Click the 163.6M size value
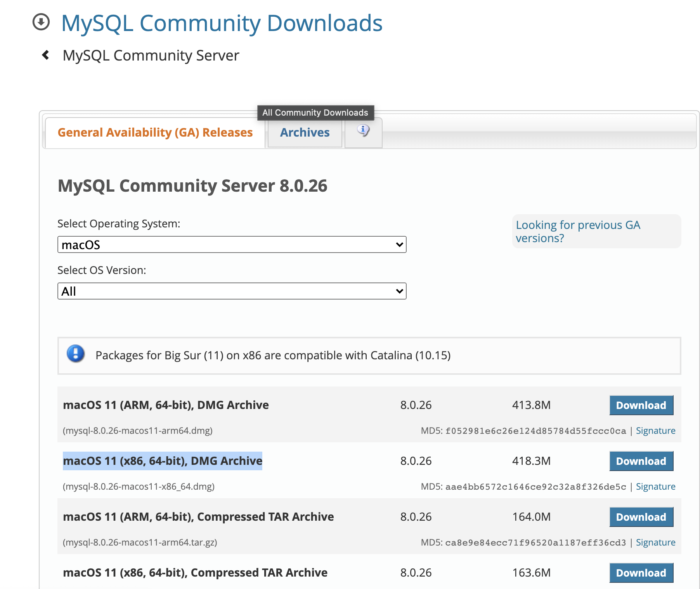Screen dimensions: 700x589 coord(531,573)
